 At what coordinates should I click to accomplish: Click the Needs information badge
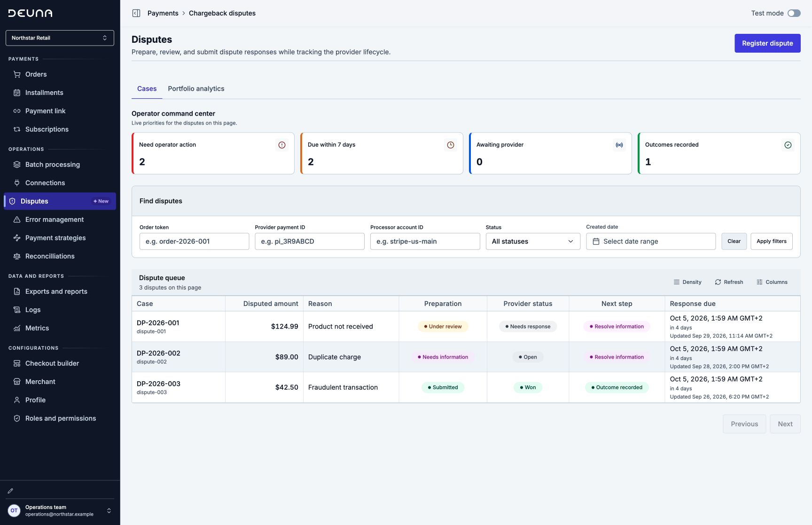coord(443,357)
